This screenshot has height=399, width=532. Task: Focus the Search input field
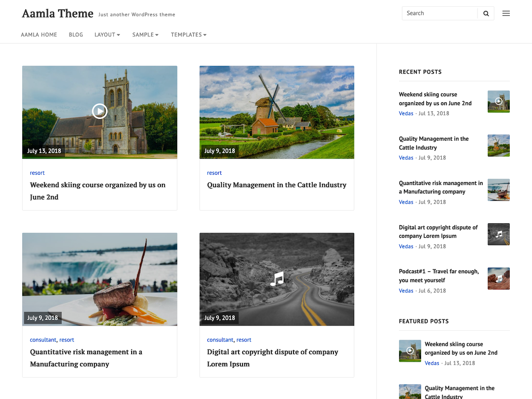click(x=439, y=13)
